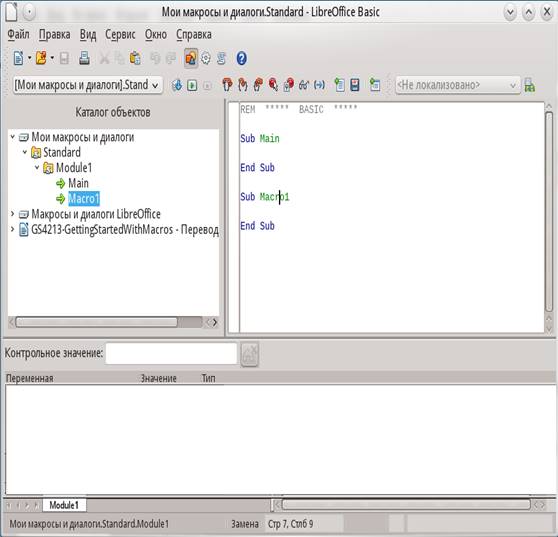Collapse the Module1 tree node

click(37, 167)
